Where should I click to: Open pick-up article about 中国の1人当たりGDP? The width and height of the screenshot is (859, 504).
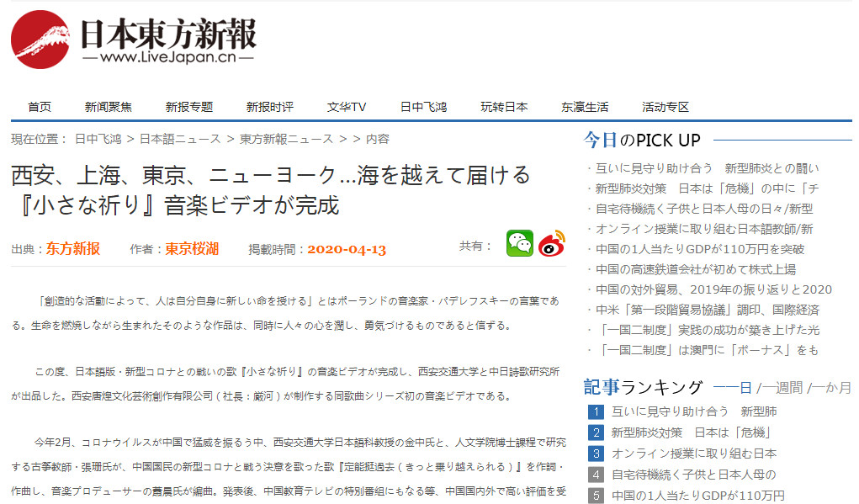[699, 249]
